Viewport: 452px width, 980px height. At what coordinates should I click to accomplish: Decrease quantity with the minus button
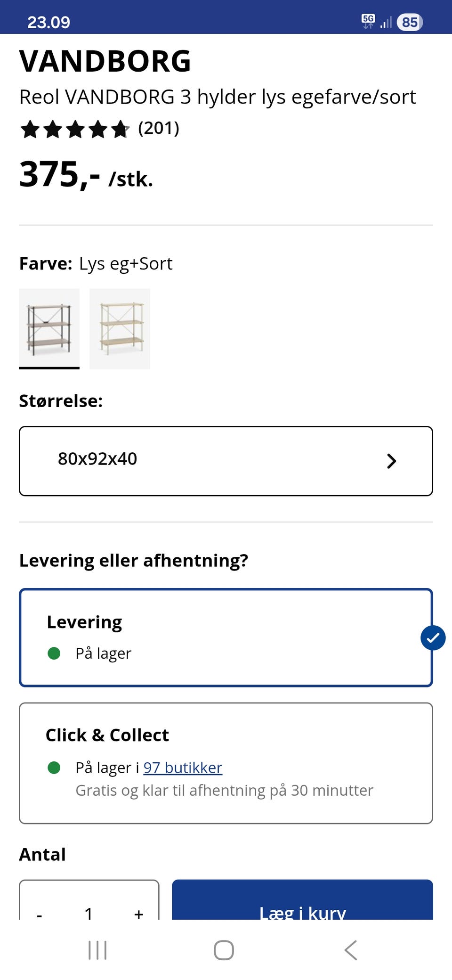(40, 913)
